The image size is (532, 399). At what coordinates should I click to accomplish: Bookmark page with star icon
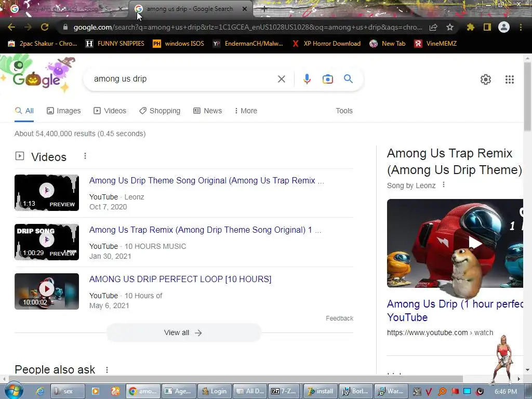point(450,27)
